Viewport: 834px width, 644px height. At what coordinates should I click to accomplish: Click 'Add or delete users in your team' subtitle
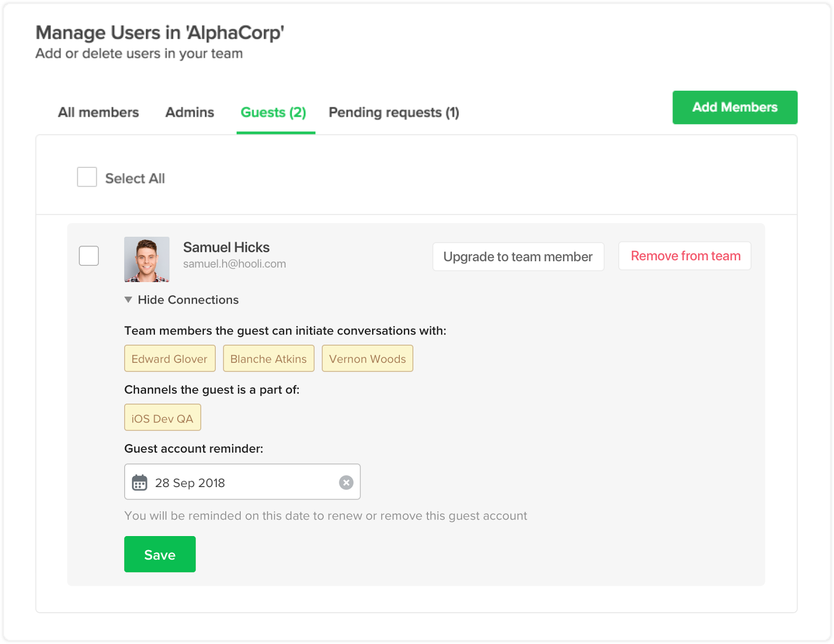[x=139, y=54]
